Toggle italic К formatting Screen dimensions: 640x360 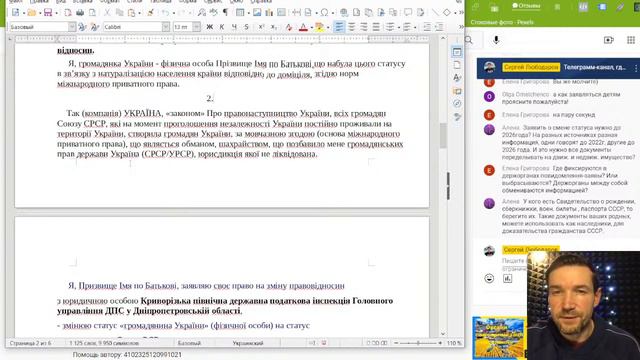click(x=222, y=27)
